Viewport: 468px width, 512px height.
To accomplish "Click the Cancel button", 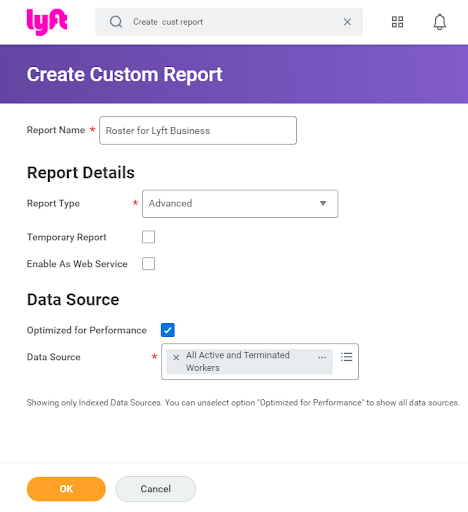I will pos(156,489).
